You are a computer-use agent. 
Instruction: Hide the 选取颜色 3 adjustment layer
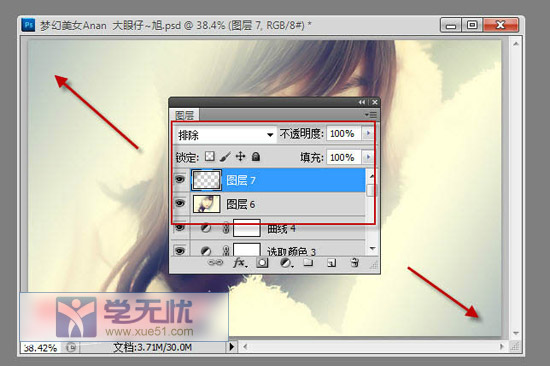click(x=180, y=251)
